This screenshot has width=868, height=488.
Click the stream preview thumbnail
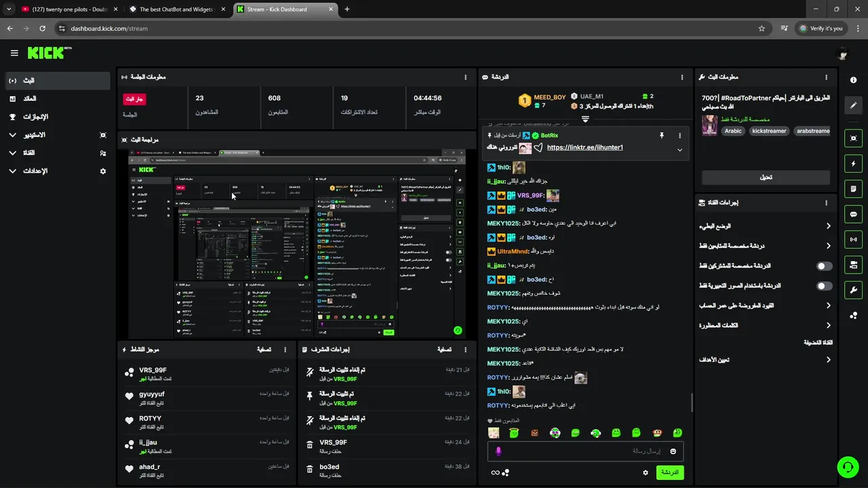coord(297,243)
